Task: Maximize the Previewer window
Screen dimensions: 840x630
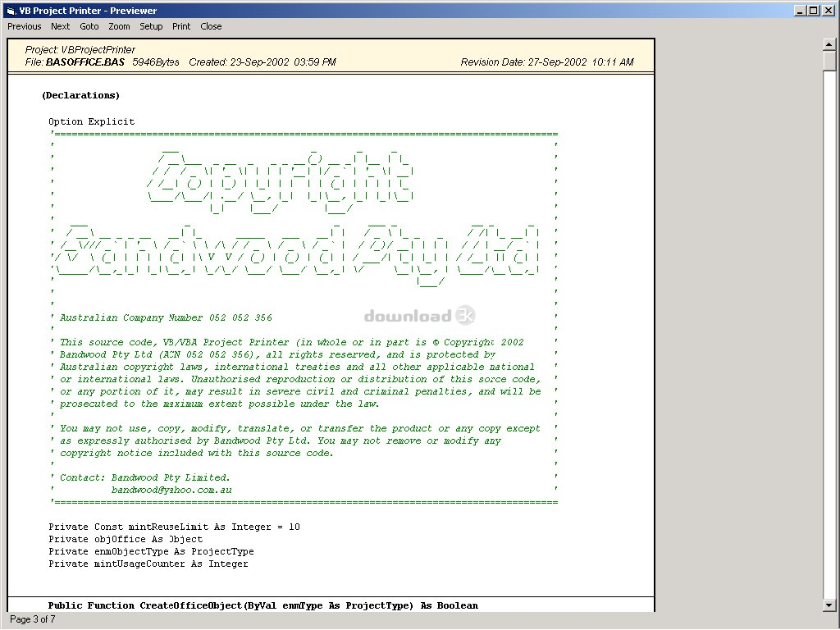Action: [813, 10]
